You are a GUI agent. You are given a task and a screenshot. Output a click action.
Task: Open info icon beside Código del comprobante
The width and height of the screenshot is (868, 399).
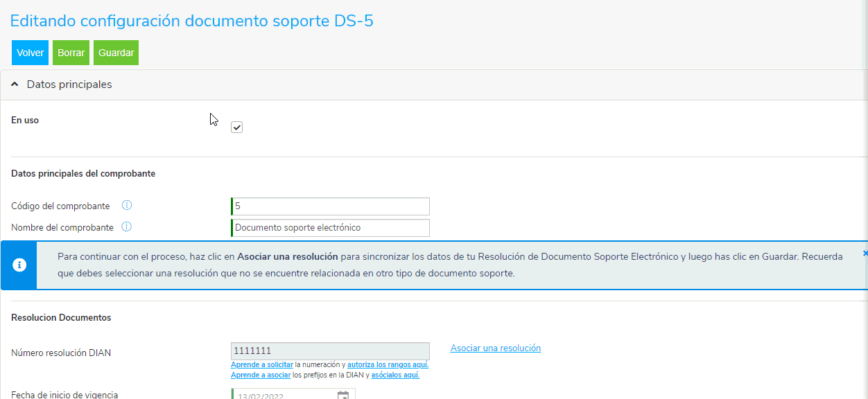(x=127, y=206)
